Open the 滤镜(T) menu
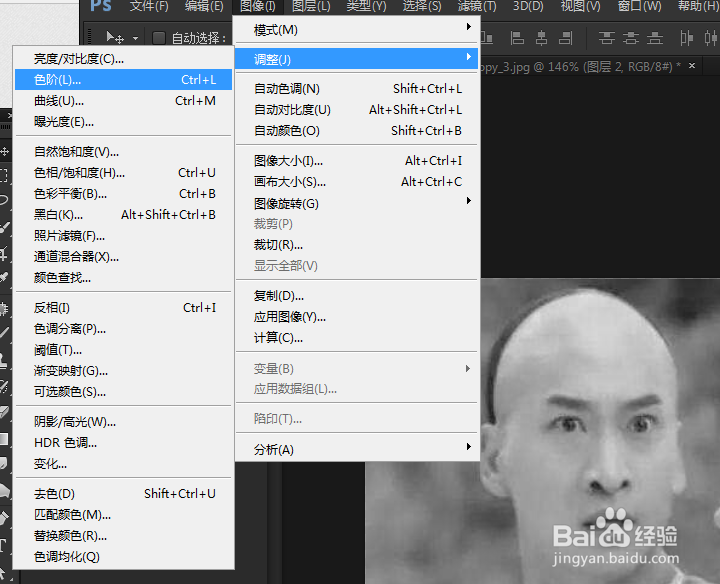The image size is (720, 584). pos(477,6)
